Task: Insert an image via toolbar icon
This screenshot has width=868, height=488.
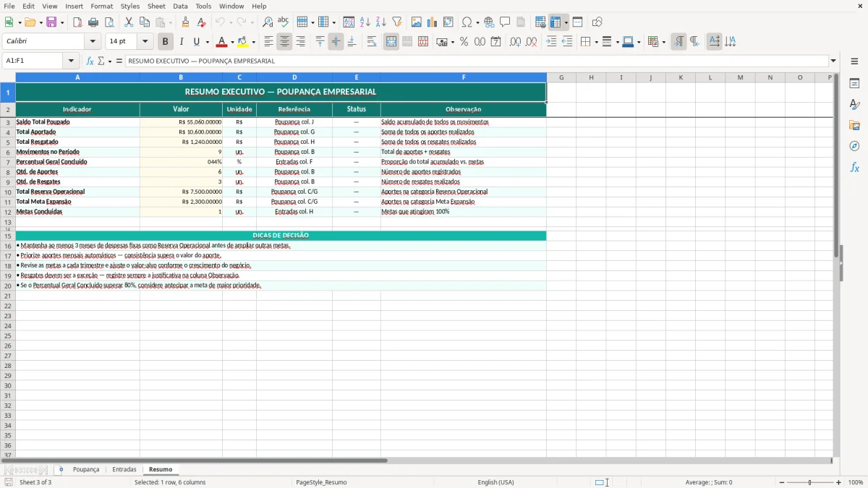Action: pos(417,22)
